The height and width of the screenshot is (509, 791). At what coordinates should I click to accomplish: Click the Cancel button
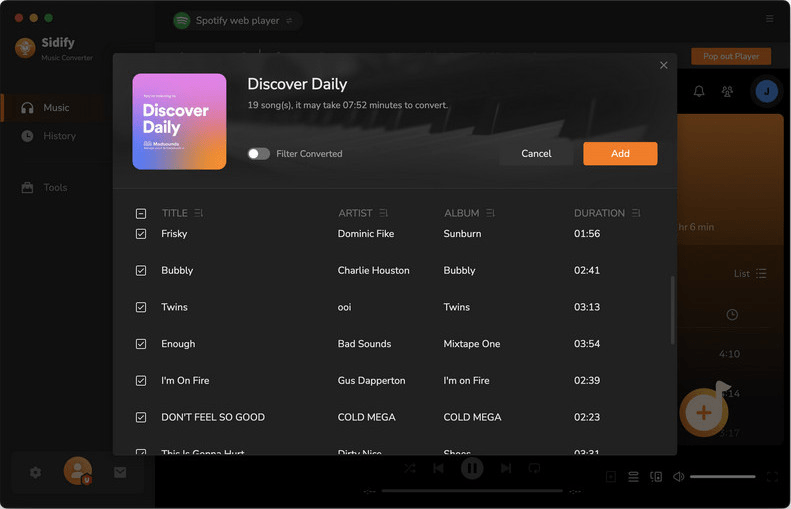coord(536,153)
